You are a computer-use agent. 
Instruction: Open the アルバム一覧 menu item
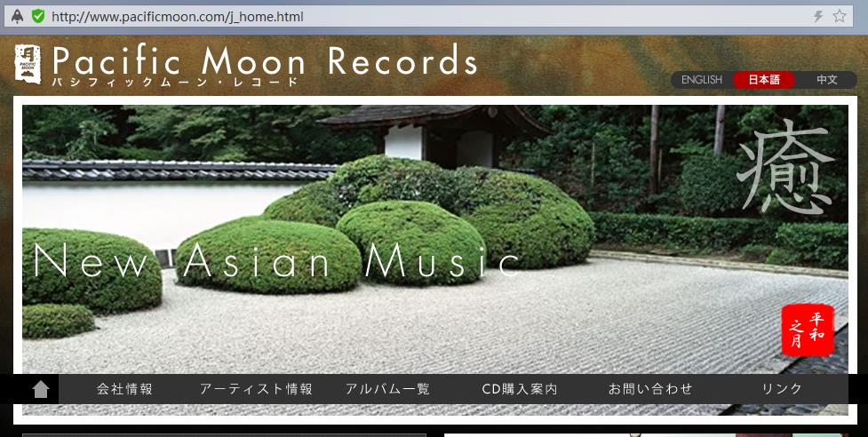[387, 389]
